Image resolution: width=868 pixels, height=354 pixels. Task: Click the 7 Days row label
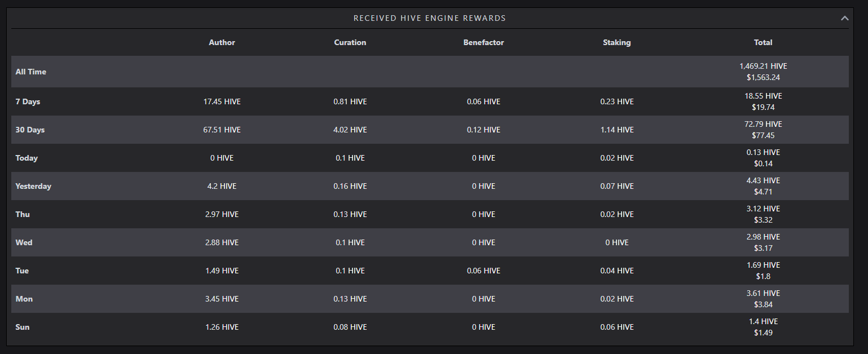[x=28, y=101]
